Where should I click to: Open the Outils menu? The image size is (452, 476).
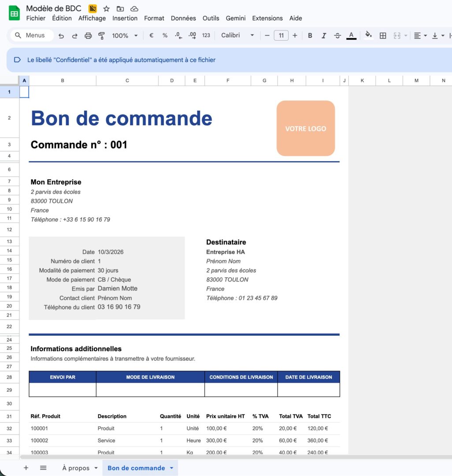click(211, 18)
